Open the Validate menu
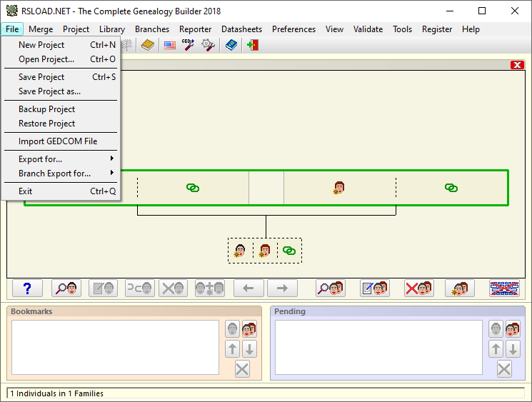The height and width of the screenshot is (402, 532). tap(368, 29)
